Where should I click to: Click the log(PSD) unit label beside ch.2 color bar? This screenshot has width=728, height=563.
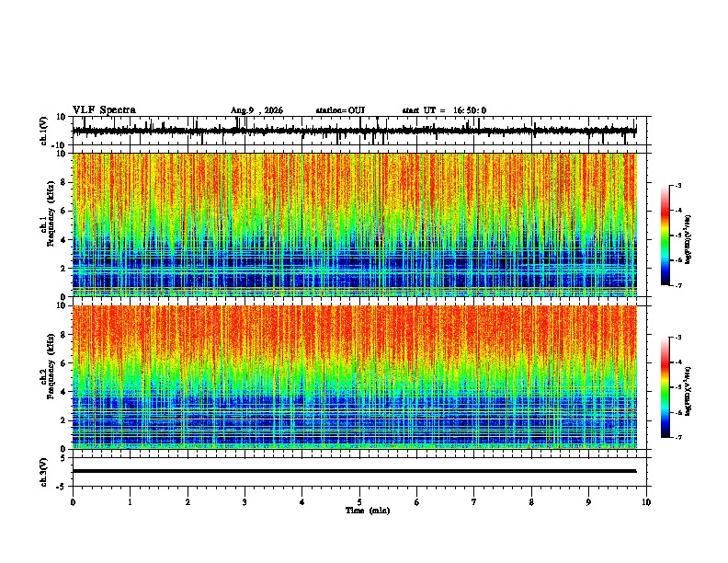tap(688, 391)
